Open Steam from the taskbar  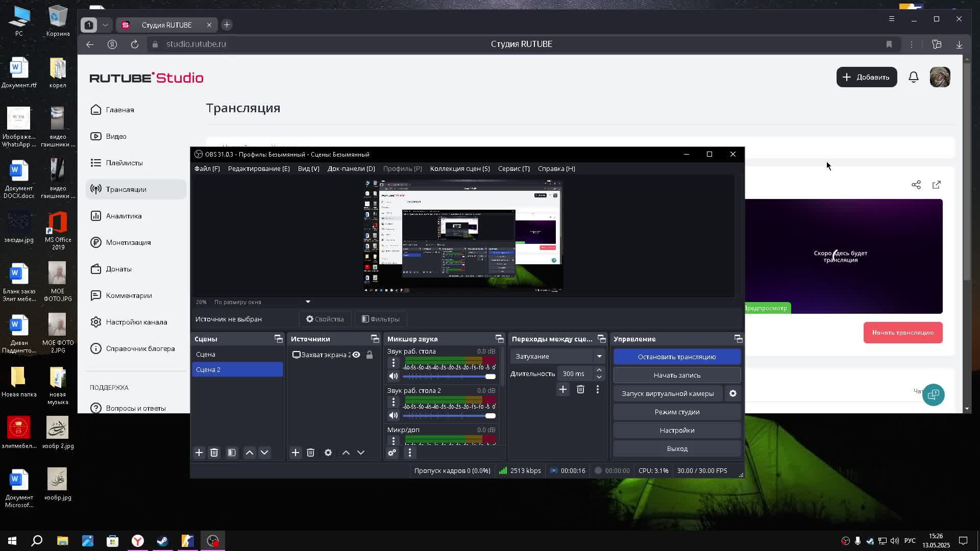pyautogui.click(x=163, y=541)
